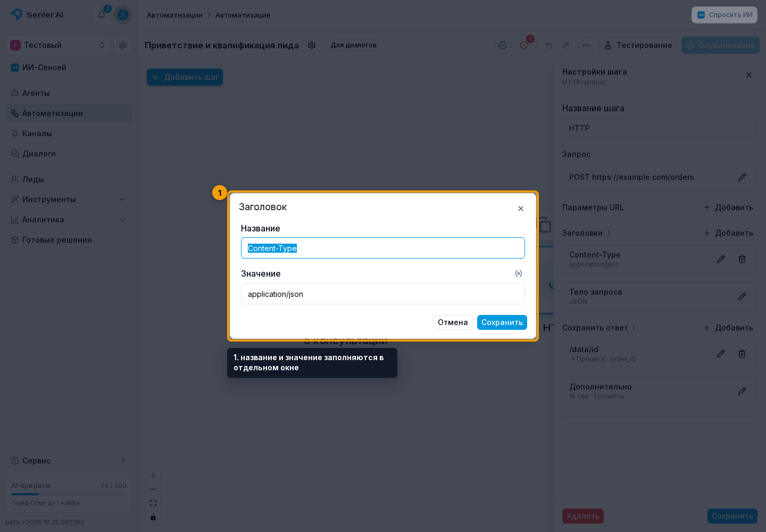Viewport: 766px width, 532px height.
Task: Click Добавить шаг button
Action: [x=185, y=77]
